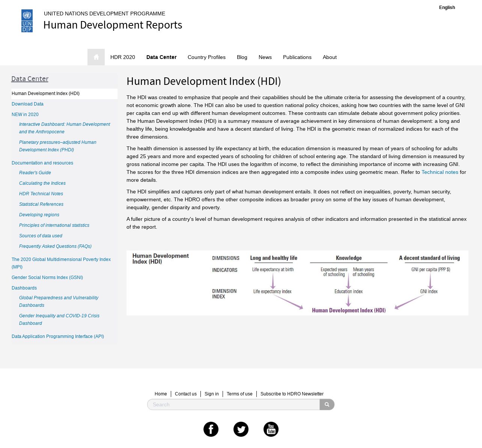Viewport: 482px width, 448px height.
Task: Open Statistical References link
Action: 41,204
